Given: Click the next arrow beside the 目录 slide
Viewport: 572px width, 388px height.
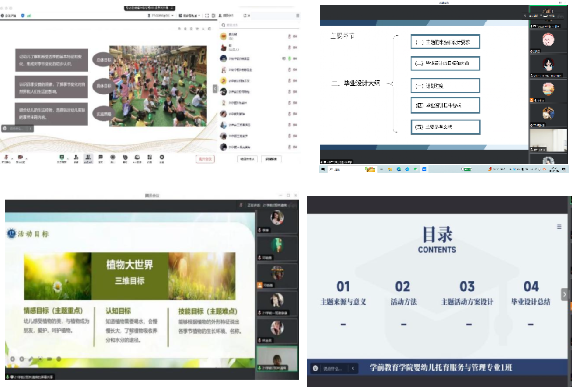Looking at the screenshot, I should pos(564,294).
